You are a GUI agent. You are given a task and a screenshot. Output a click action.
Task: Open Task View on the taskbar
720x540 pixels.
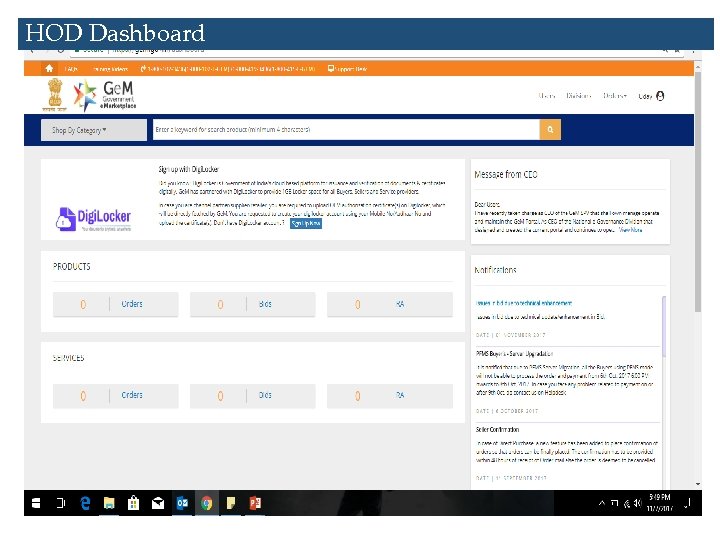pos(61,503)
